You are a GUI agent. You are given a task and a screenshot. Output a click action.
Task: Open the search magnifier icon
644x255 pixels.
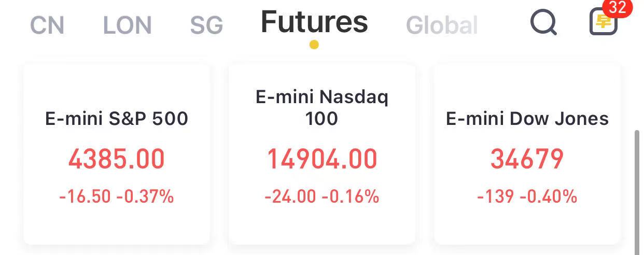pyautogui.click(x=544, y=23)
